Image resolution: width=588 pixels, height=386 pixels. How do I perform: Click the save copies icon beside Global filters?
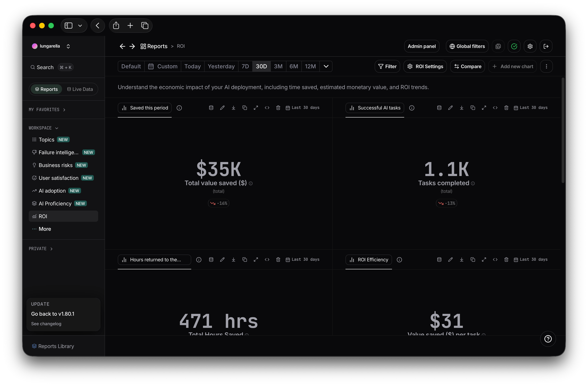pos(498,46)
